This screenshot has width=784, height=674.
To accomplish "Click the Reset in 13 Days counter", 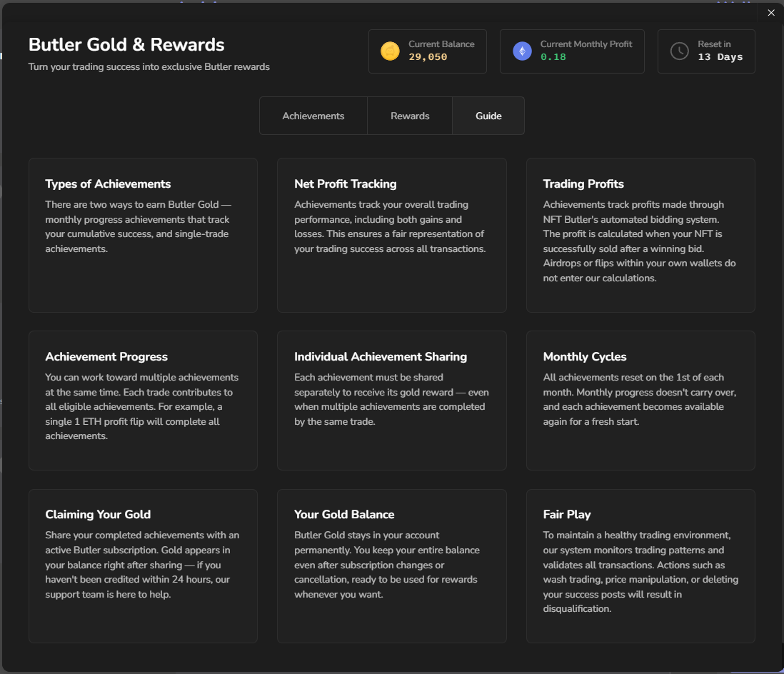I will (x=720, y=57).
